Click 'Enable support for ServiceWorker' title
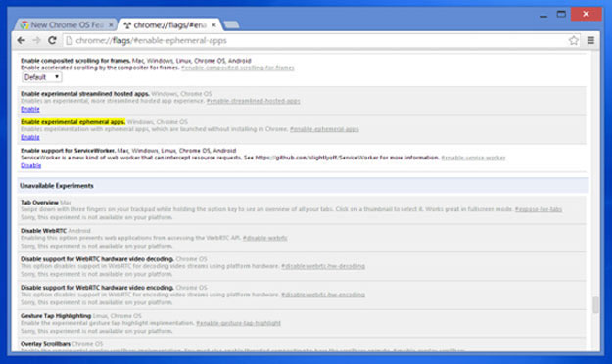 pyautogui.click(x=68, y=151)
